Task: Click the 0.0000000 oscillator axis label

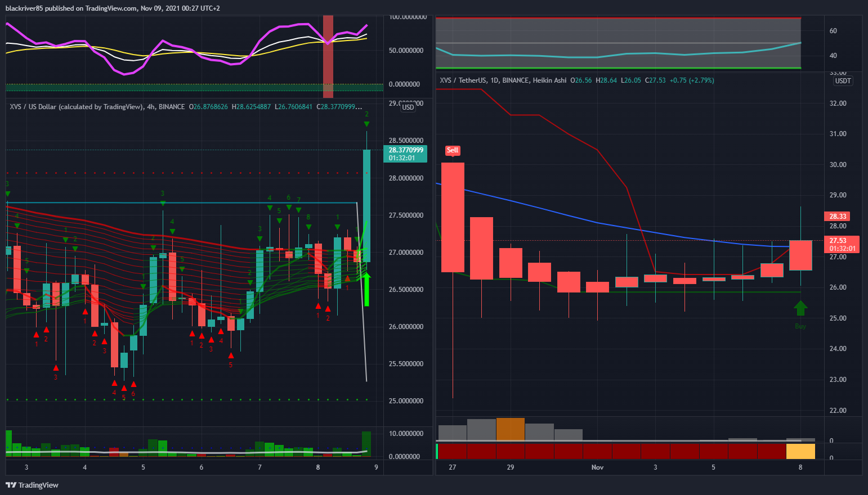Action: [405, 84]
